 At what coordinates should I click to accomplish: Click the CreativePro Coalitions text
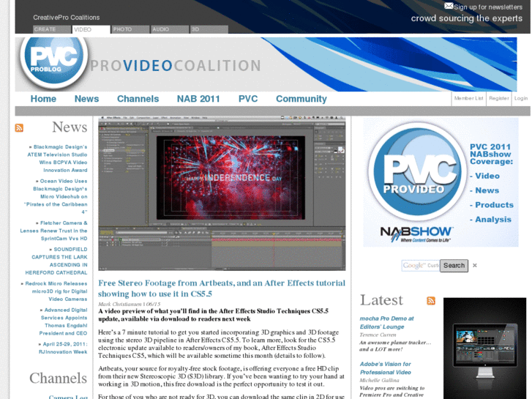(x=67, y=18)
